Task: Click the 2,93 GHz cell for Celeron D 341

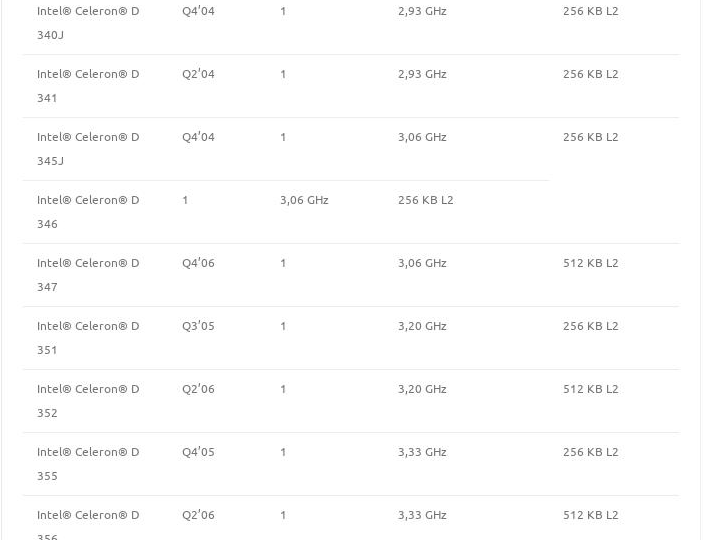Action: [x=422, y=74]
